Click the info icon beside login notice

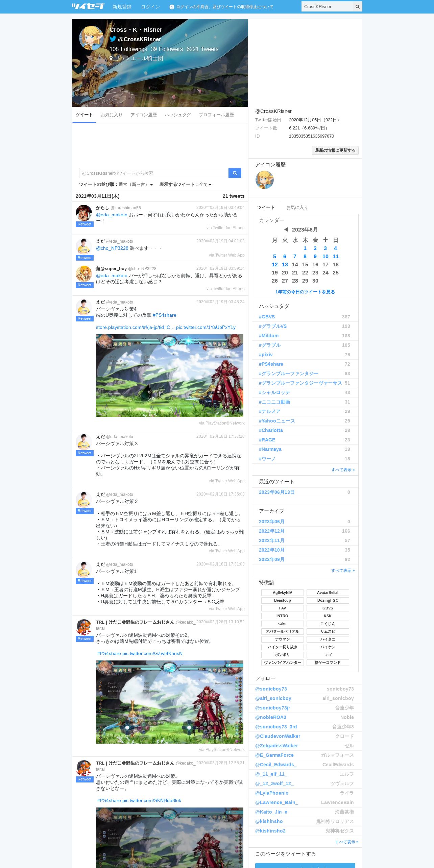click(x=172, y=7)
